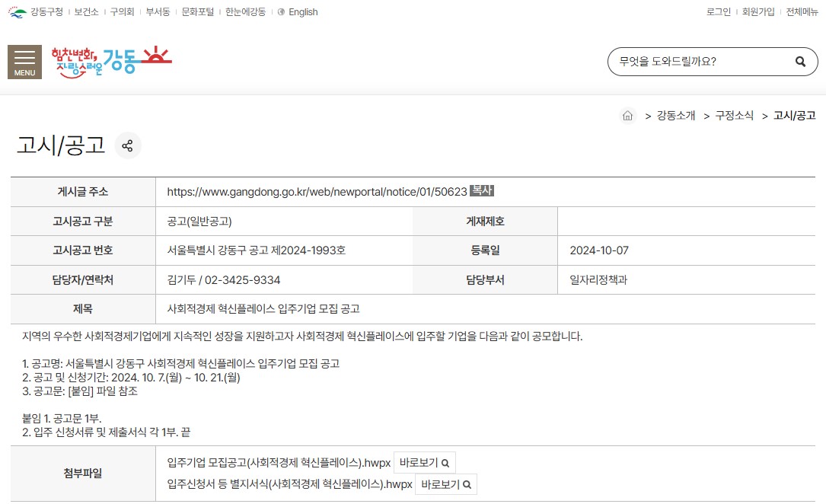Click the search magnifier icon

799,61
